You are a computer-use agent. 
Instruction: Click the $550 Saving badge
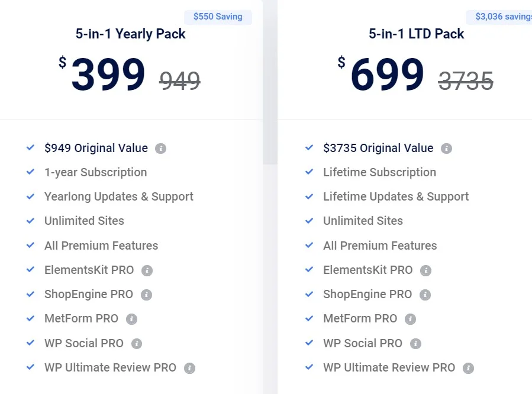click(x=218, y=17)
